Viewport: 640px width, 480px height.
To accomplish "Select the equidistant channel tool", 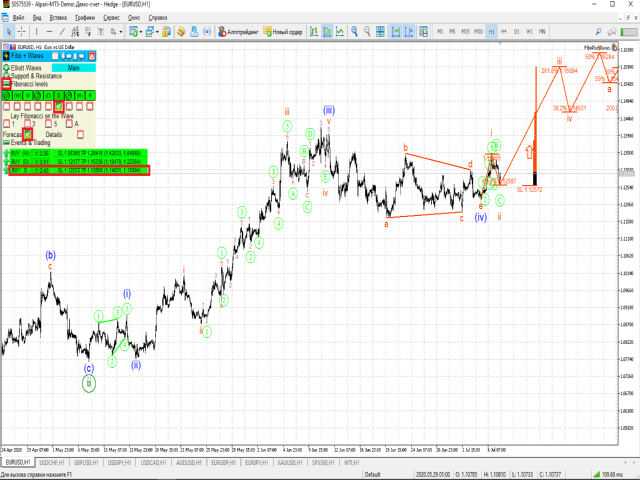I will click(75, 31).
